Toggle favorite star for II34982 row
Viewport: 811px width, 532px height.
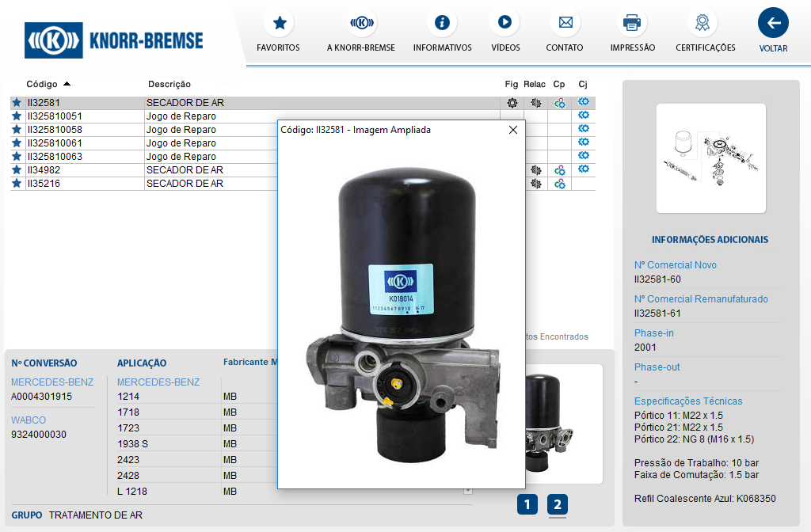(x=17, y=170)
